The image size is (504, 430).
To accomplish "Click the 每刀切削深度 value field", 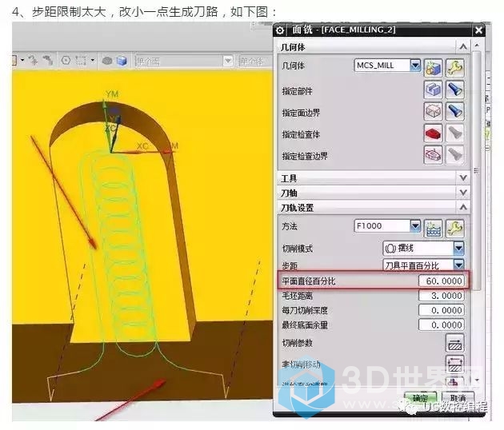I will pyautogui.click(x=442, y=310).
